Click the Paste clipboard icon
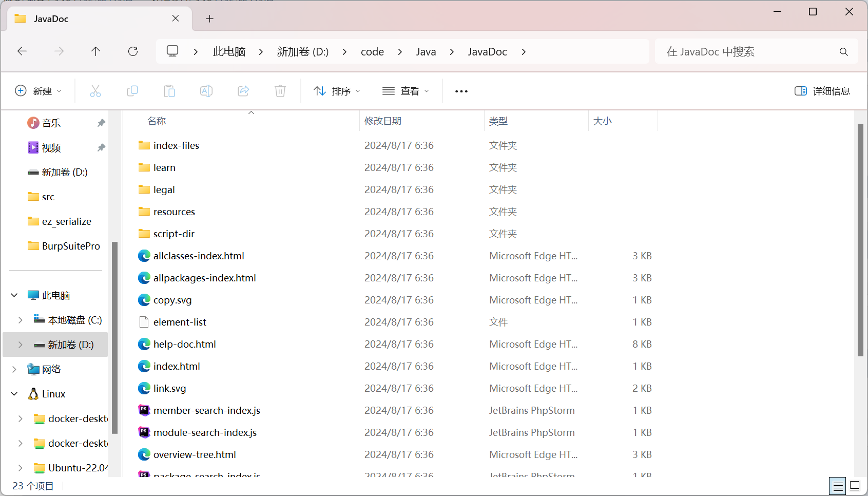Image resolution: width=868 pixels, height=496 pixels. (169, 91)
